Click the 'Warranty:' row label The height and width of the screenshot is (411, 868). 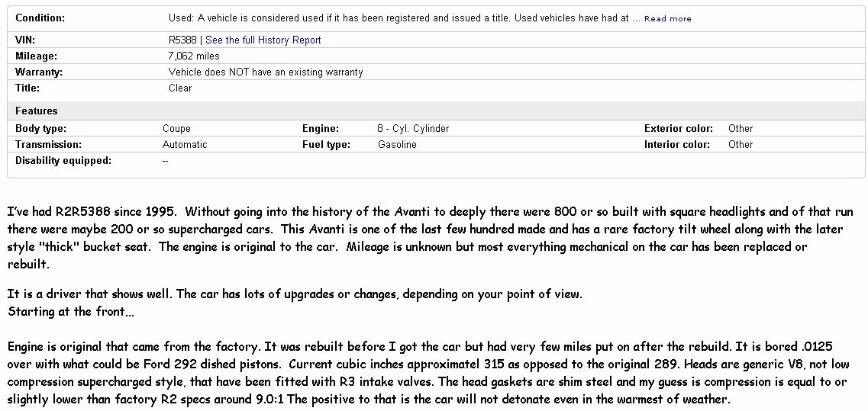tap(39, 72)
